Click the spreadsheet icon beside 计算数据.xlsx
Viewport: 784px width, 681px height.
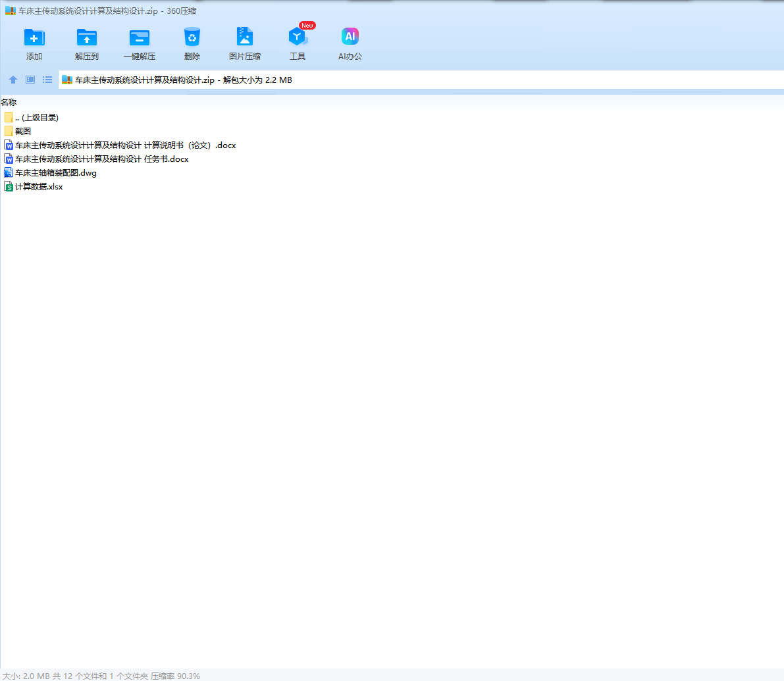(x=9, y=187)
